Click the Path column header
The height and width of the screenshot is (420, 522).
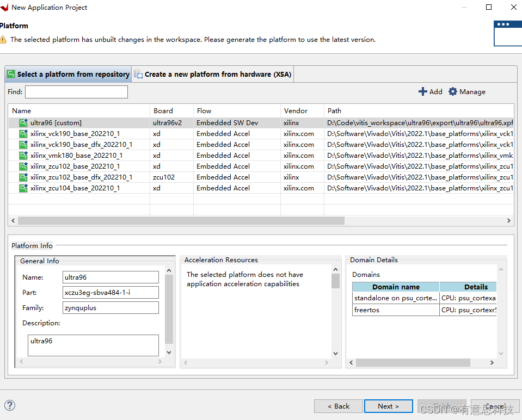pos(419,111)
